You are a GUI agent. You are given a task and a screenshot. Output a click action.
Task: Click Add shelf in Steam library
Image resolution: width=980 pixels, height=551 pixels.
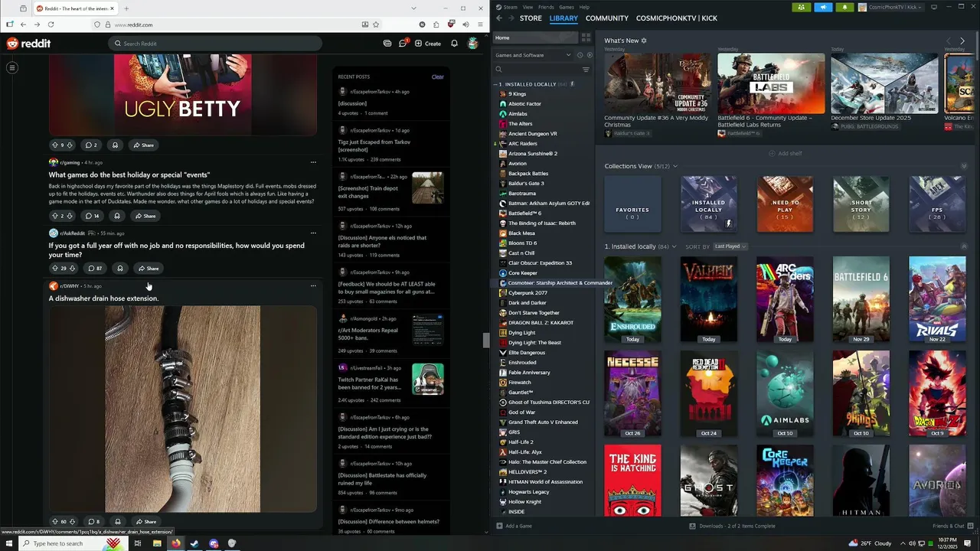786,153
